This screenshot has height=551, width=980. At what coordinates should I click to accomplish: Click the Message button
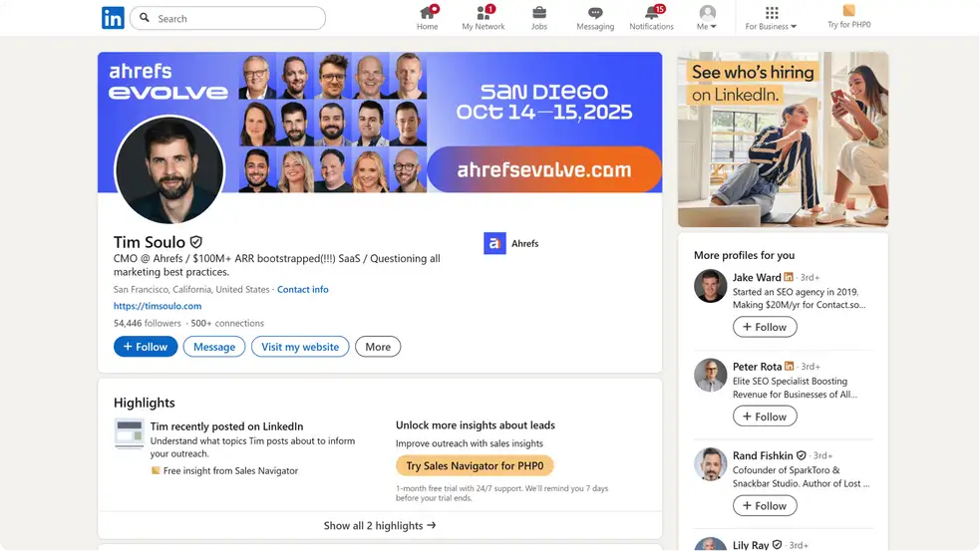(x=214, y=347)
